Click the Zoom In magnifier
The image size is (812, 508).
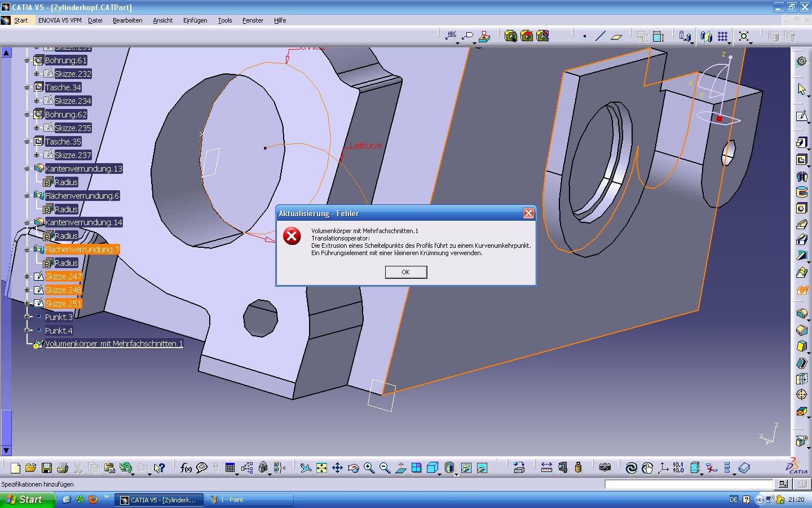[369, 468]
